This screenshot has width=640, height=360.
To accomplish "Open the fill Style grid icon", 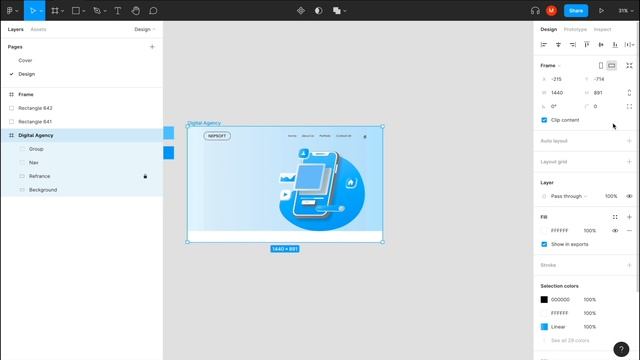I will (615, 217).
